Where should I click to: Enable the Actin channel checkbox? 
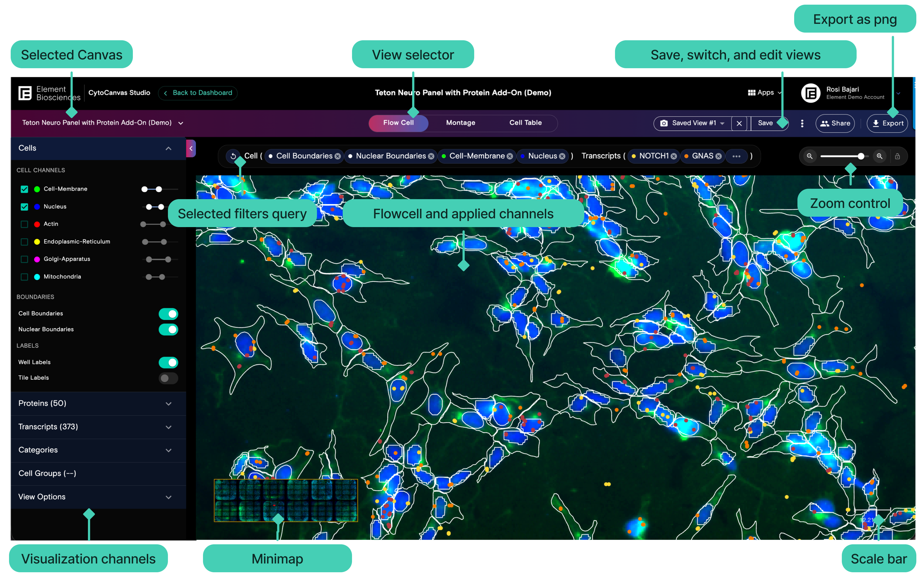24,224
